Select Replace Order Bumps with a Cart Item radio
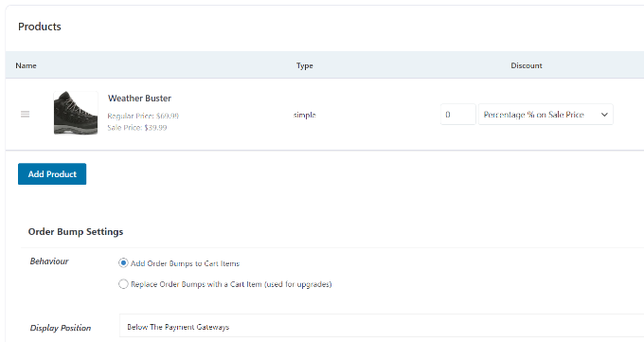Viewport: 644px width, 342px height. coord(123,284)
